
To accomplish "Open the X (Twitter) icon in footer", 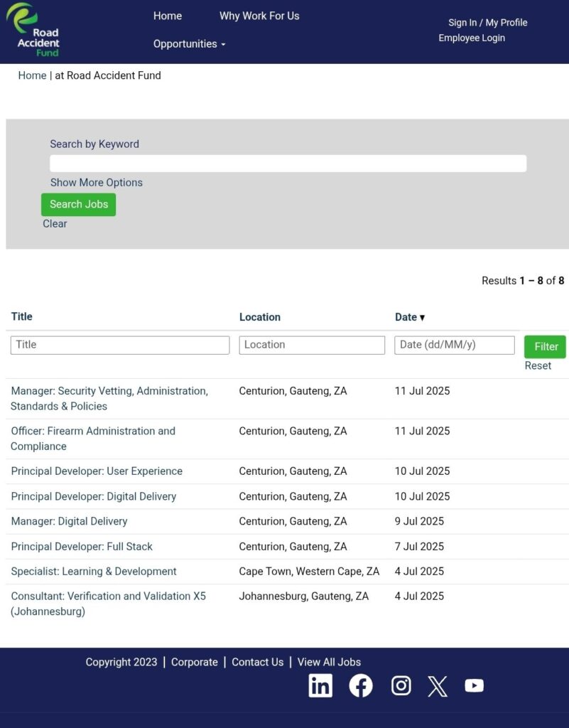I will point(438,686).
